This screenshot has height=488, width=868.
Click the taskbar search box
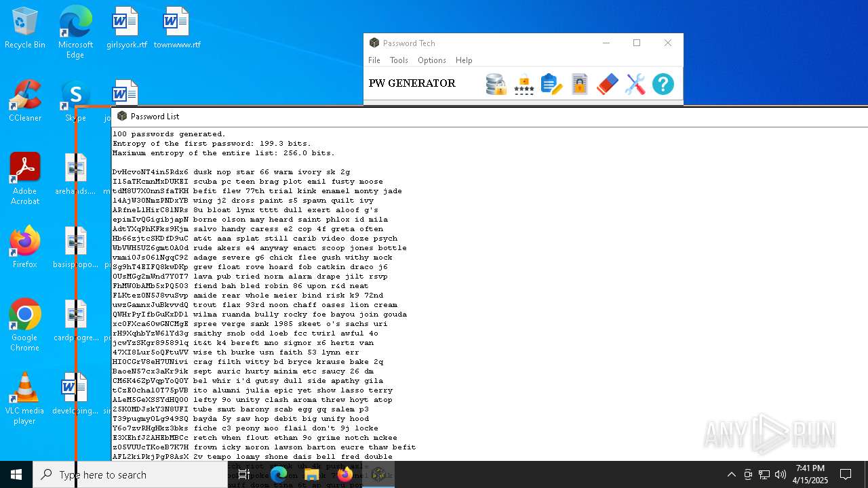(x=130, y=474)
